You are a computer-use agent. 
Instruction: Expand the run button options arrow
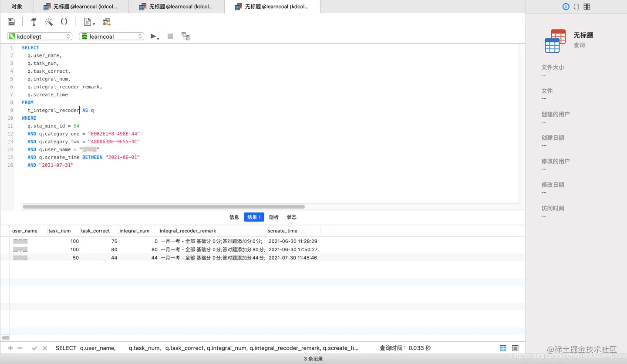(158, 39)
